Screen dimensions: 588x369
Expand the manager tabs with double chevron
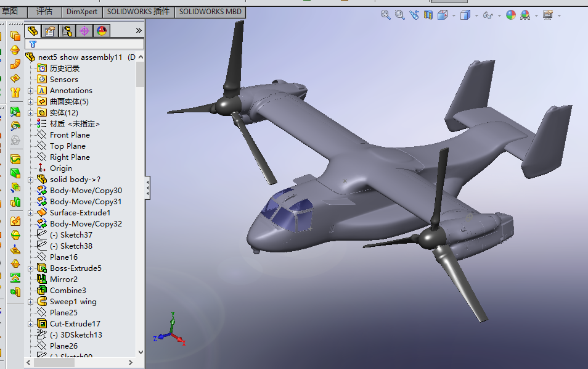[139, 31]
